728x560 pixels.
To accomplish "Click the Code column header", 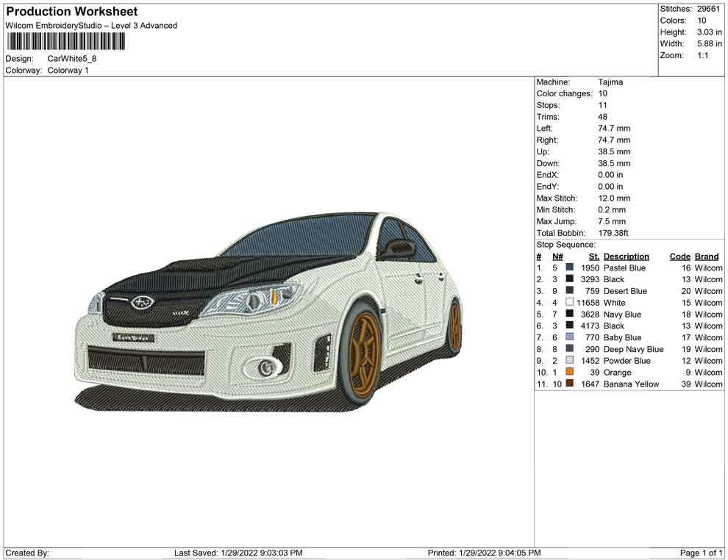I will click(x=679, y=256).
